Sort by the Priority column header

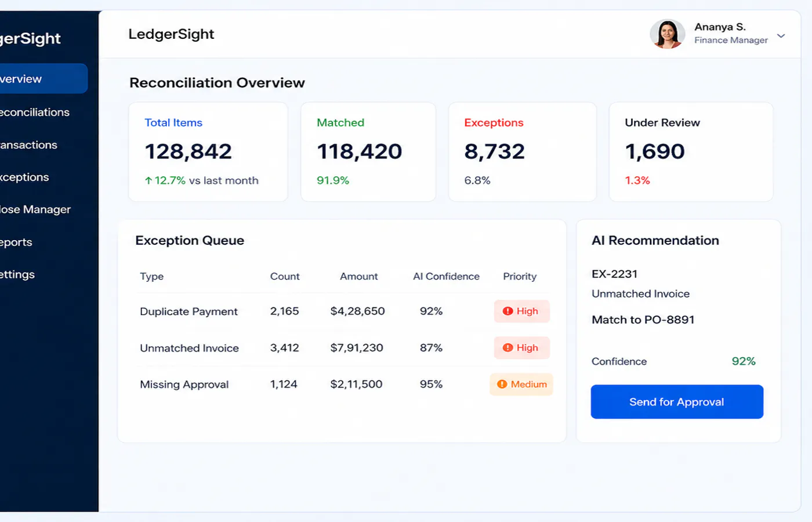point(520,276)
